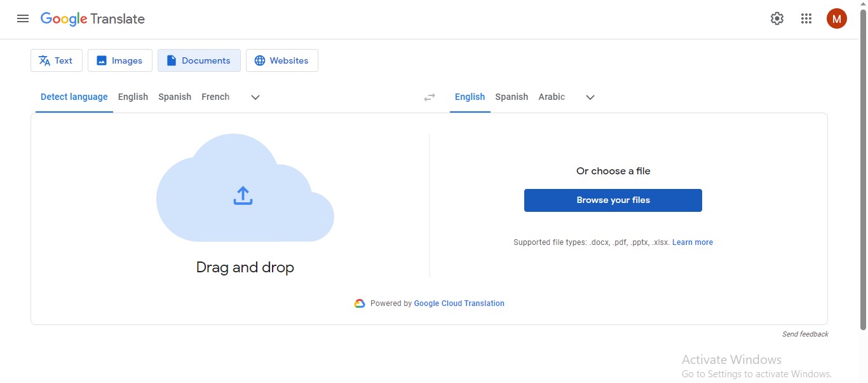
Task: Swap source and target languages
Action: point(430,97)
